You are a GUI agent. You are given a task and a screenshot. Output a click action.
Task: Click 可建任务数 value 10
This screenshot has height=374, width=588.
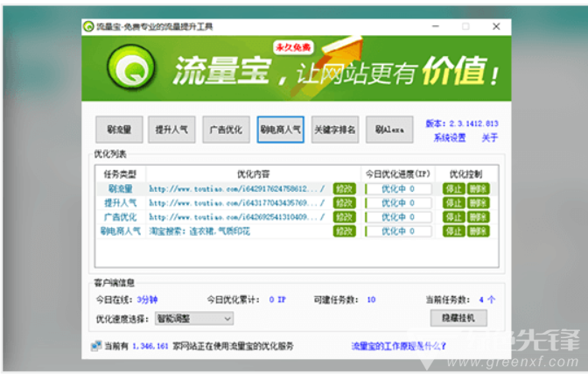tap(371, 300)
